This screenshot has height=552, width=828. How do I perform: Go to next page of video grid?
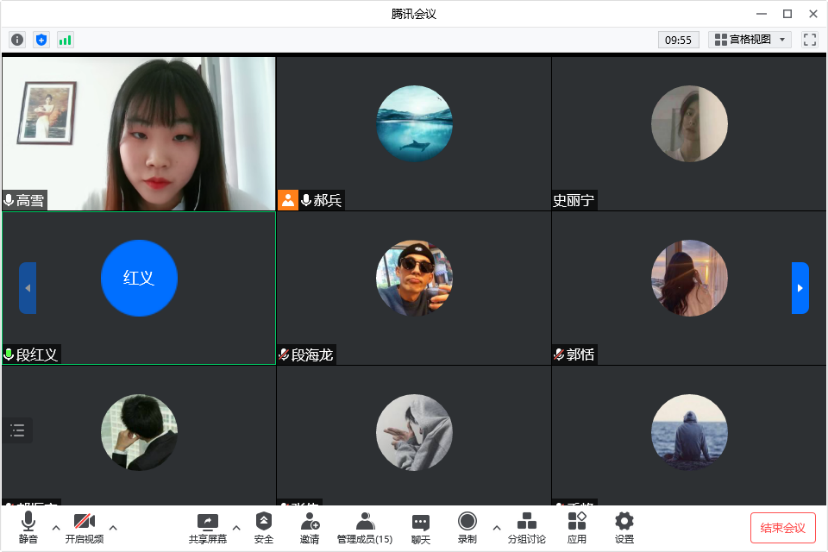800,288
